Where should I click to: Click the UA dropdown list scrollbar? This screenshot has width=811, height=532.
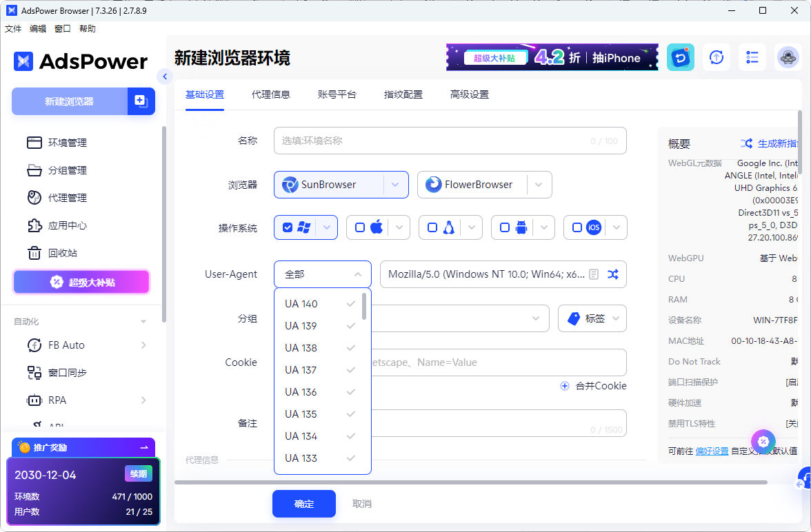click(364, 306)
